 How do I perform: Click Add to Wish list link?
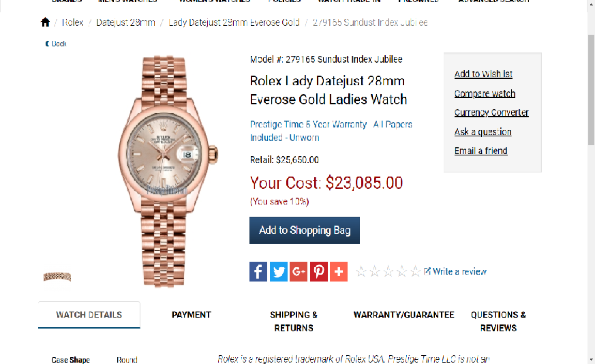tap(483, 74)
